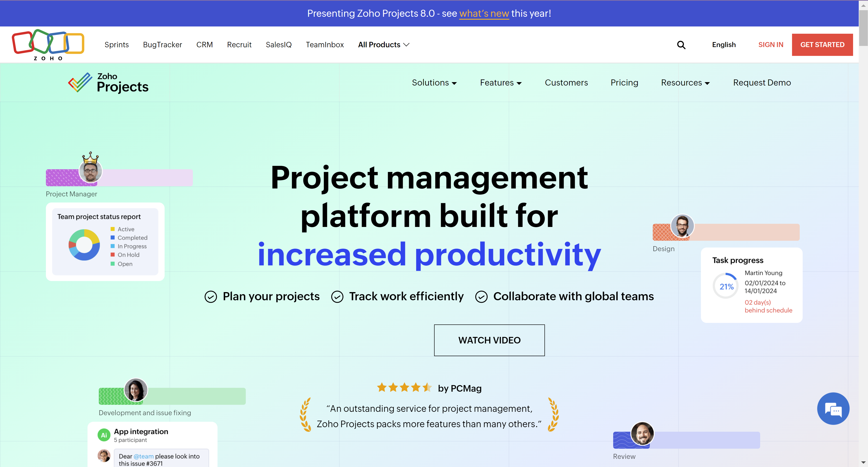Open the live chat bubble icon
868x467 pixels.
click(x=833, y=409)
